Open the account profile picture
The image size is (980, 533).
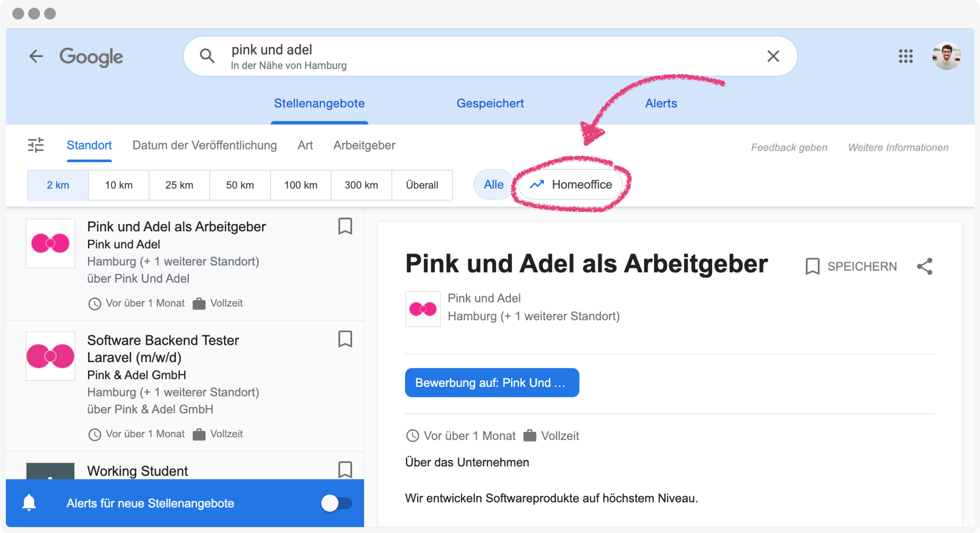(x=946, y=56)
